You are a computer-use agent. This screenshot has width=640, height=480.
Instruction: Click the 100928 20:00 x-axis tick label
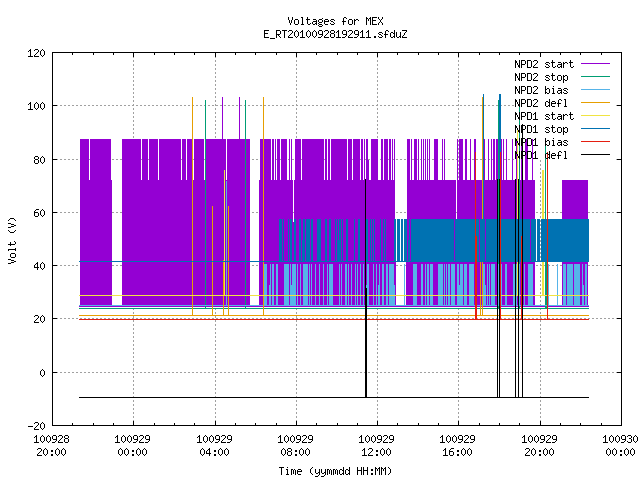point(51,446)
